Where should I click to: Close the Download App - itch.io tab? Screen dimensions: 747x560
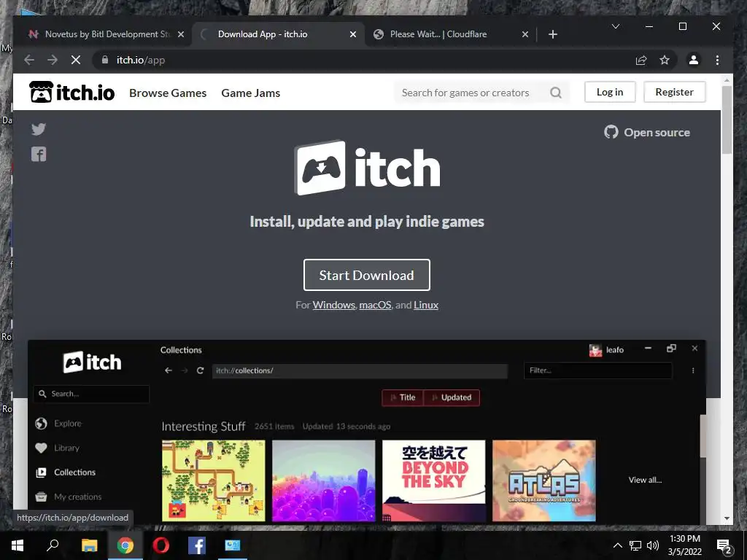[x=353, y=34]
